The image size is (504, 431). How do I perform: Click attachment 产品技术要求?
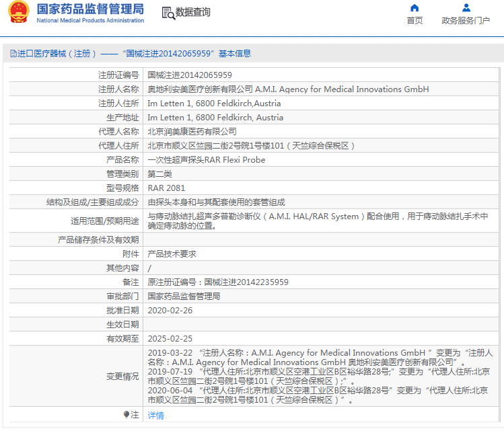172,254
